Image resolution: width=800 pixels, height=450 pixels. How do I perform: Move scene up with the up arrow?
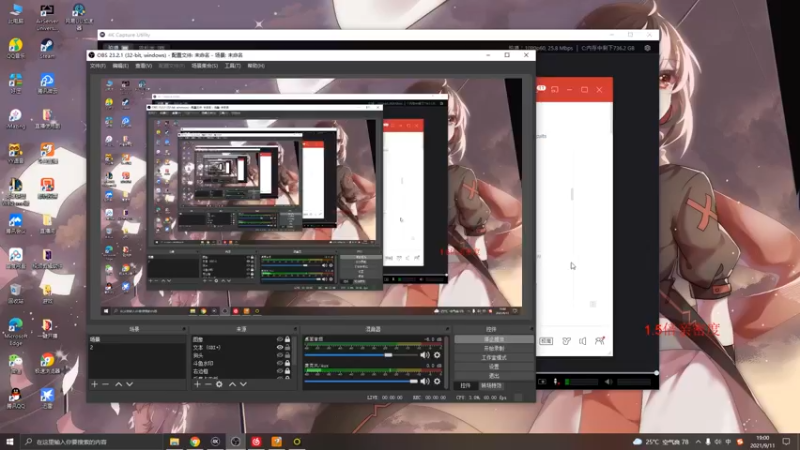coord(118,384)
